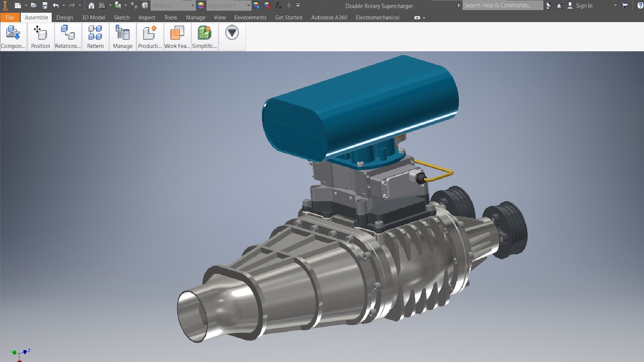Viewport: 644px width, 362px height.
Task: Expand the arrow left of the search box
Action: [x=459, y=5]
